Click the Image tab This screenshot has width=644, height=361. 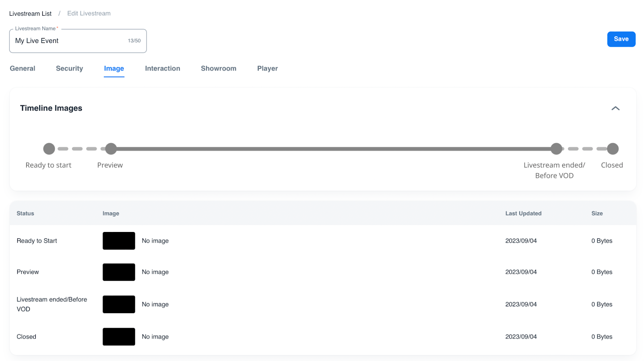[114, 68]
